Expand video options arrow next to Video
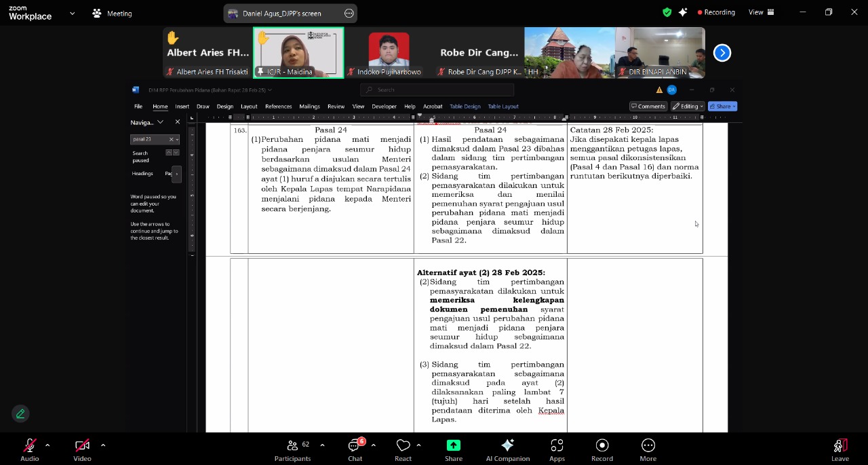Image resolution: width=868 pixels, height=465 pixels. [x=103, y=445]
